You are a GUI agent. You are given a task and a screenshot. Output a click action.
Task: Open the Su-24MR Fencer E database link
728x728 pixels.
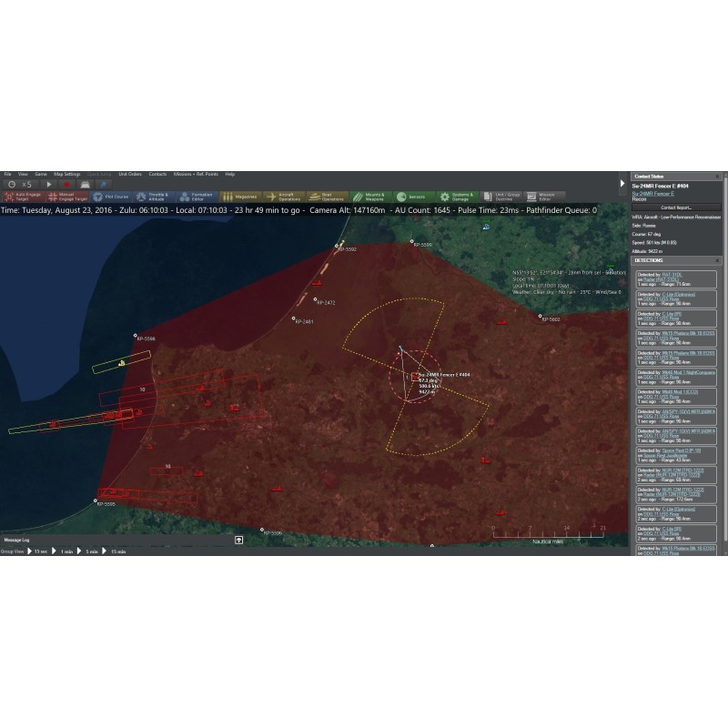[655, 193]
